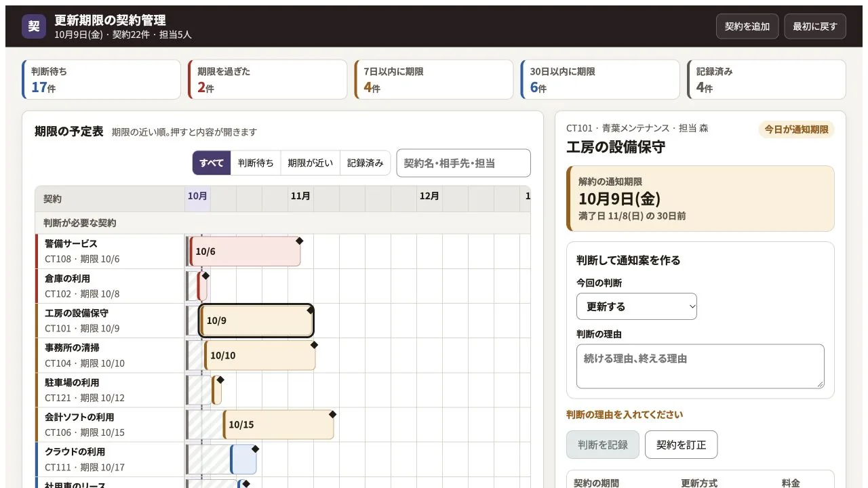
Task: Open the 判断待ち 17件 summary card
Action: pos(102,79)
